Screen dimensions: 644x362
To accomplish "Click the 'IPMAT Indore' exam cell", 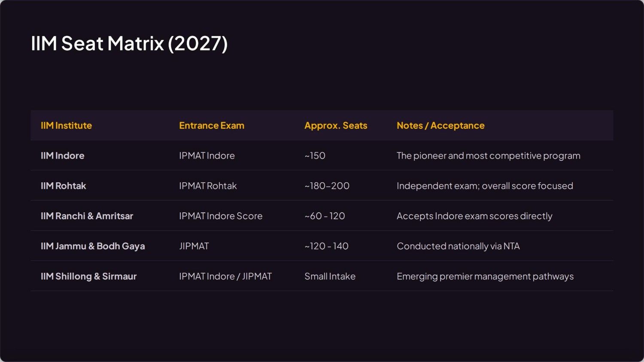I will (207, 156).
